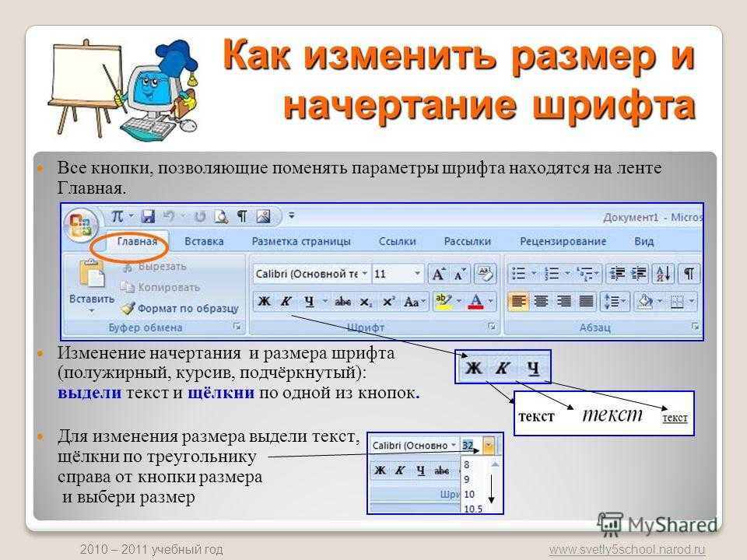Open the Буфер обмена dialog launcher

pyautogui.click(x=237, y=327)
